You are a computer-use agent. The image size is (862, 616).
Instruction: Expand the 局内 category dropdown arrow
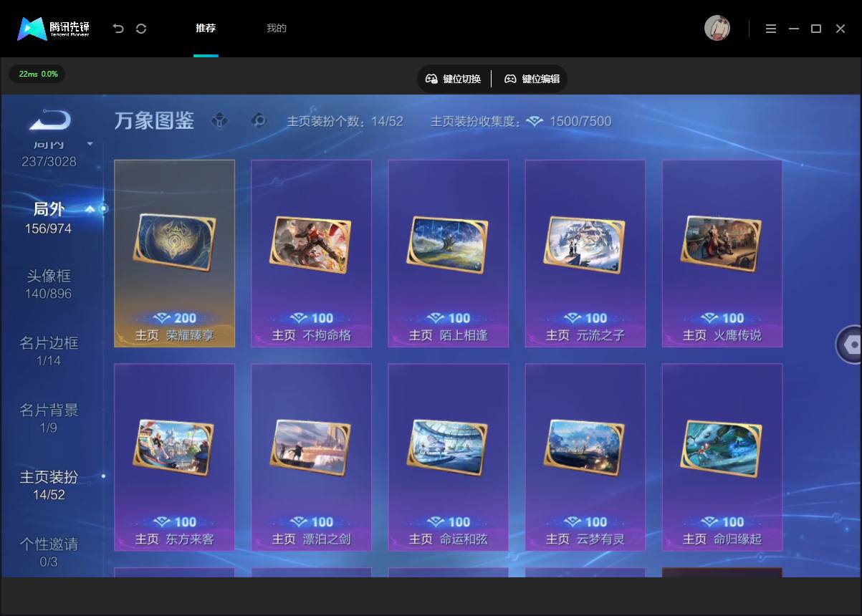coord(90,144)
